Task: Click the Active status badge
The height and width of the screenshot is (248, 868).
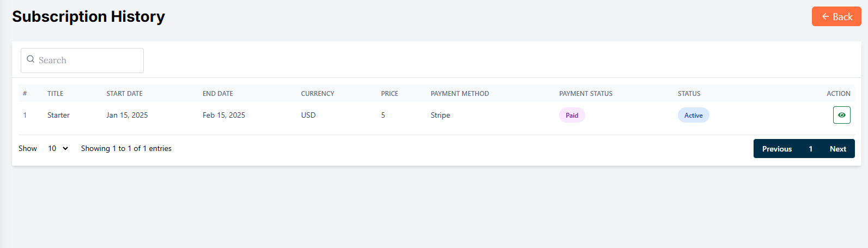Action: click(693, 116)
